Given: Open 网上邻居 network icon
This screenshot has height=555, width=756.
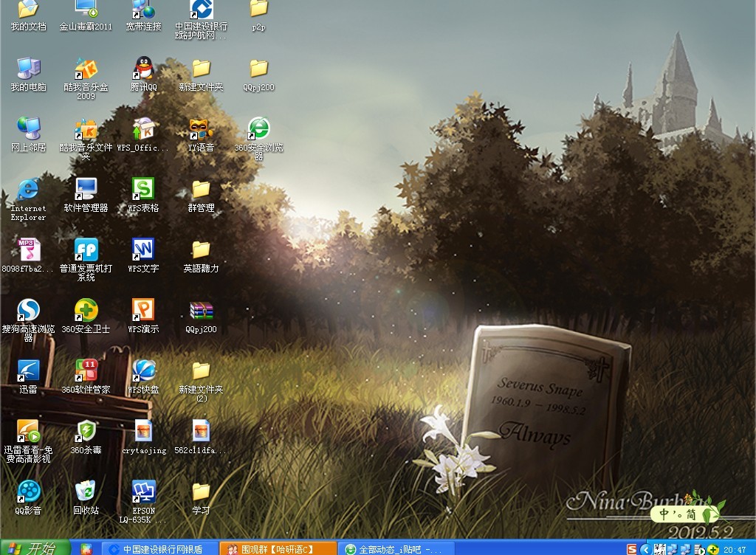Looking at the screenshot, I should (x=29, y=135).
